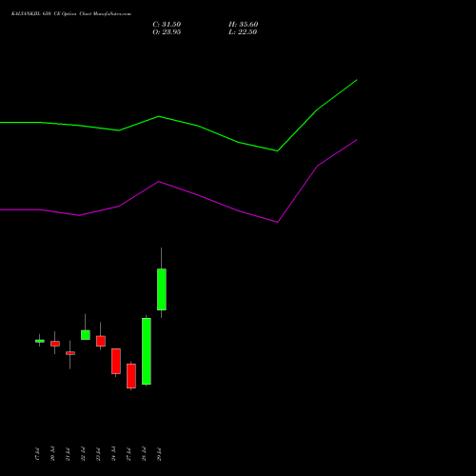Select the 23 Jul date label
476x476 pixels.
click(x=98, y=453)
